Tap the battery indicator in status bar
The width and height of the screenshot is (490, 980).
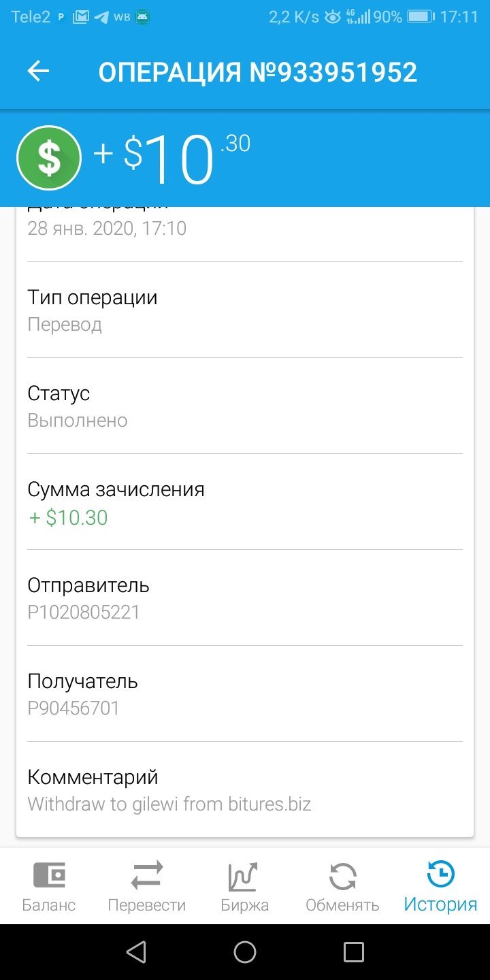point(421,17)
